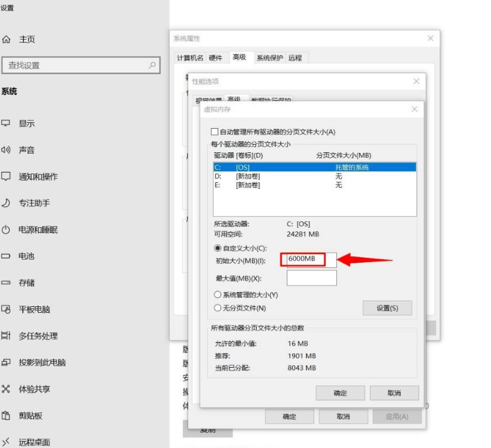Toggle 自动管理所有驱动器的分页文件大小 checkbox
This screenshot has width=491, height=448.
tap(214, 132)
